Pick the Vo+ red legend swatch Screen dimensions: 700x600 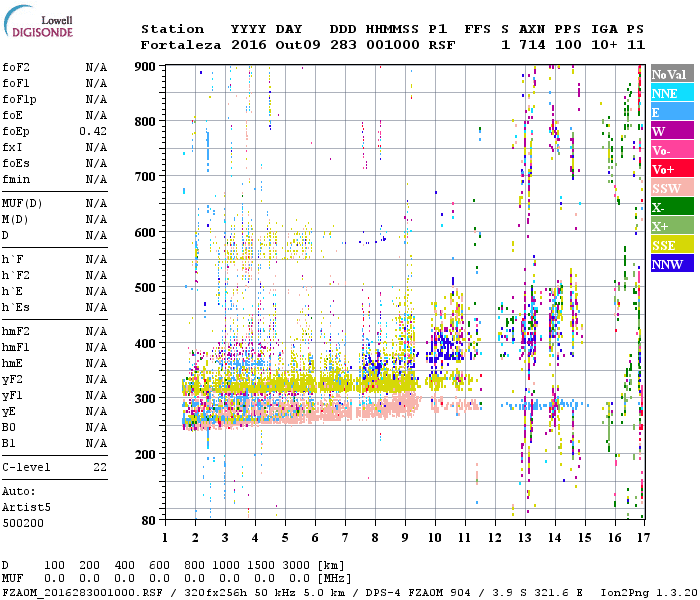(x=671, y=169)
